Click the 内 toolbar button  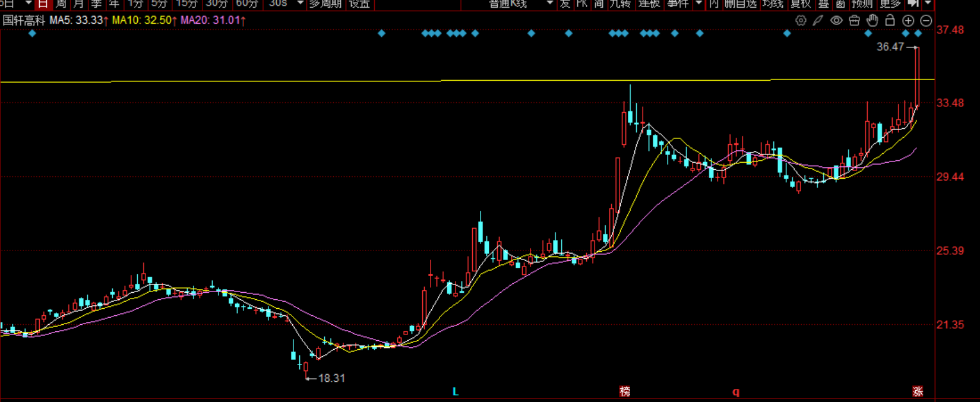coord(714,4)
